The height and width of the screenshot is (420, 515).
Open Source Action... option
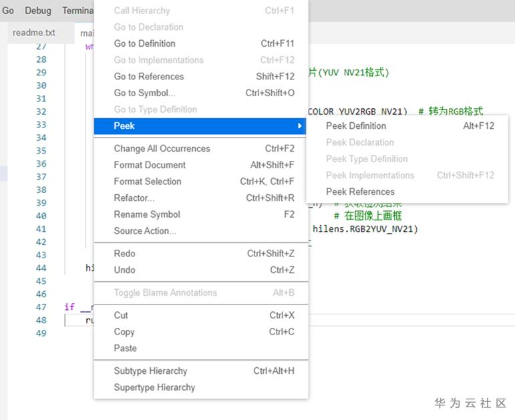coord(201,230)
